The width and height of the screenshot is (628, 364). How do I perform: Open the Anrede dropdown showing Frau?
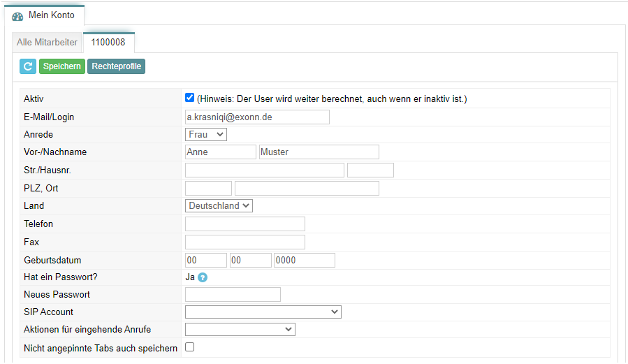(x=206, y=135)
